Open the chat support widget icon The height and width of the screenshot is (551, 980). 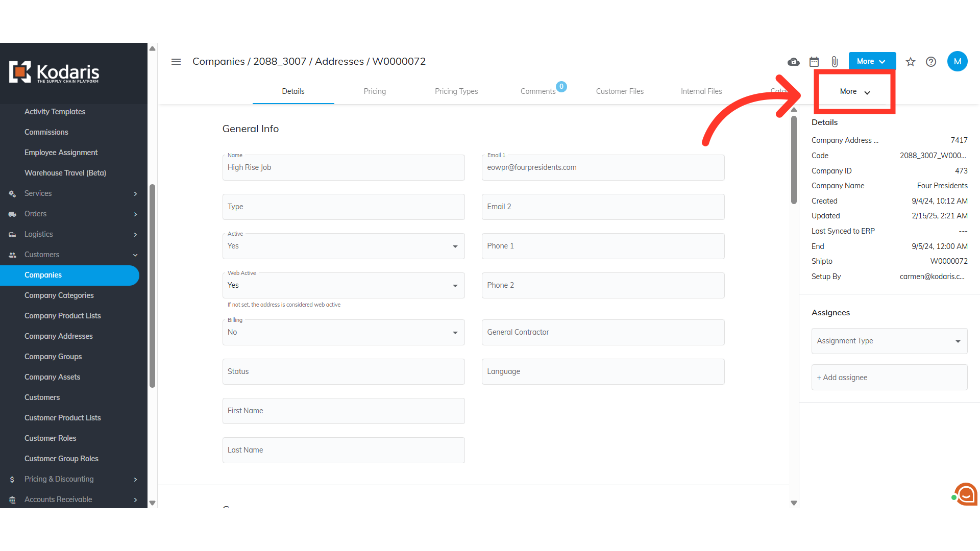[966, 494]
